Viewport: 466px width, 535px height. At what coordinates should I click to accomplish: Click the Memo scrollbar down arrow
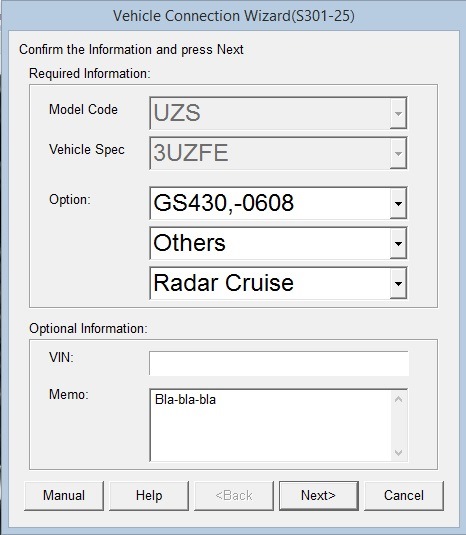(398, 452)
